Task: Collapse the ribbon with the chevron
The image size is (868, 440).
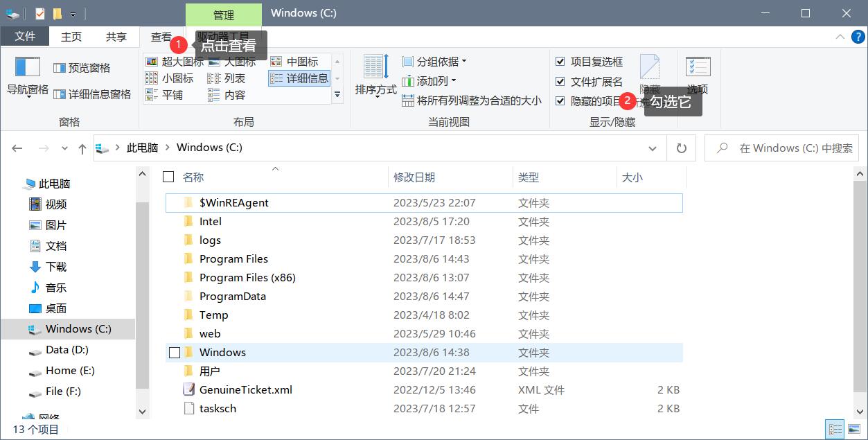Action: tap(839, 37)
